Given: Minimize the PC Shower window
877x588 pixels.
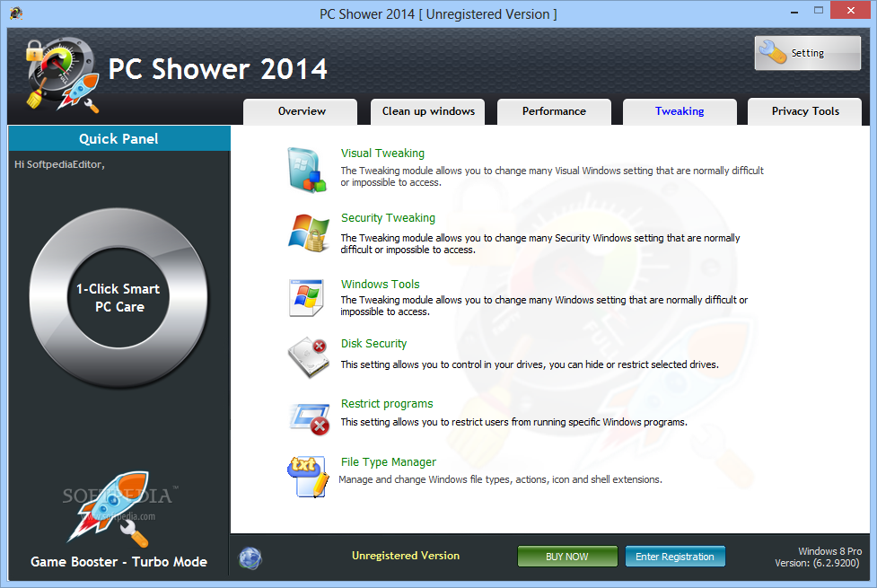Looking at the screenshot, I should point(794,11).
